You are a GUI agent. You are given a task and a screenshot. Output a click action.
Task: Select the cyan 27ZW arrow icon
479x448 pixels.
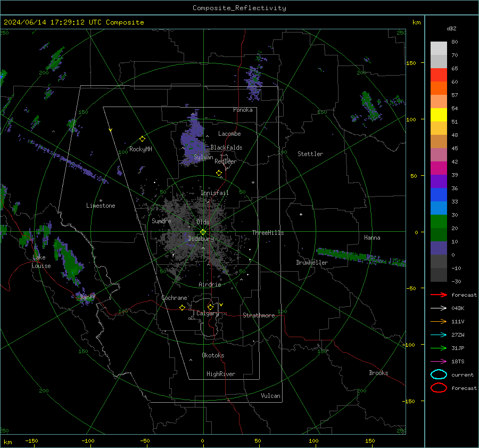click(x=439, y=335)
